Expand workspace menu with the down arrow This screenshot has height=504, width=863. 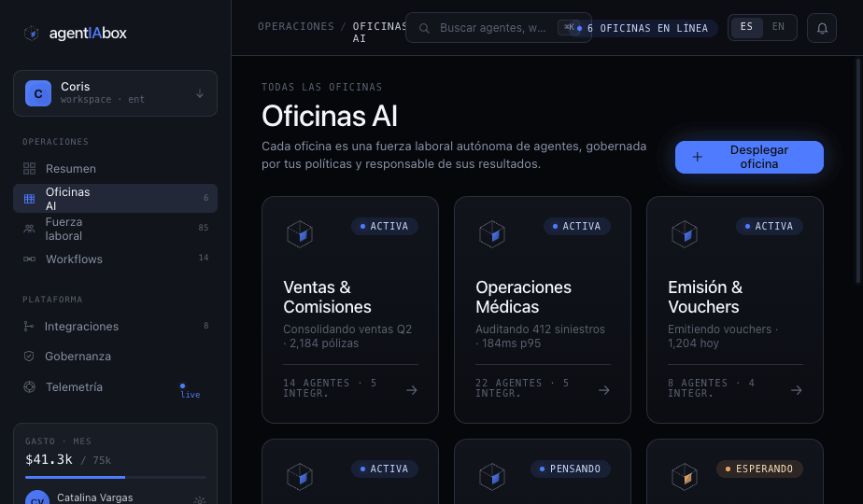click(200, 93)
